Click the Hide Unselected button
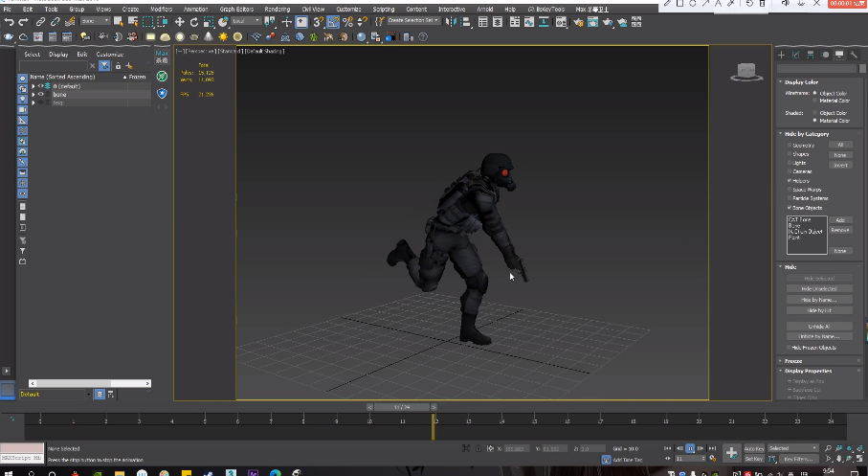This screenshot has width=868, height=476. [x=819, y=288]
